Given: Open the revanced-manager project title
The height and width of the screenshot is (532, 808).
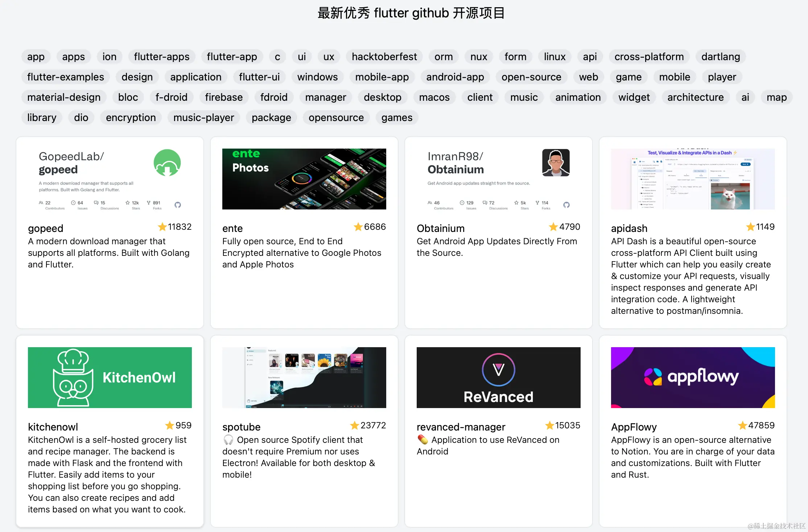Looking at the screenshot, I should point(461,427).
